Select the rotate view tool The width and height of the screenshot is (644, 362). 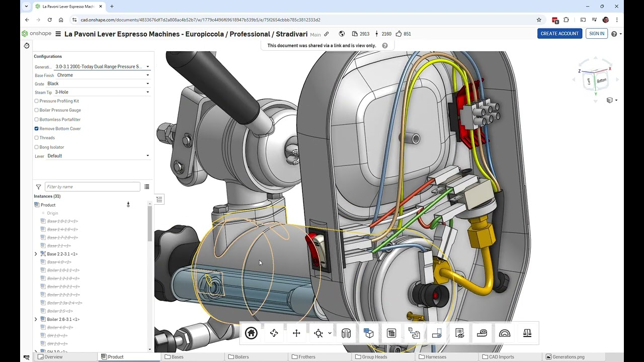point(274,333)
